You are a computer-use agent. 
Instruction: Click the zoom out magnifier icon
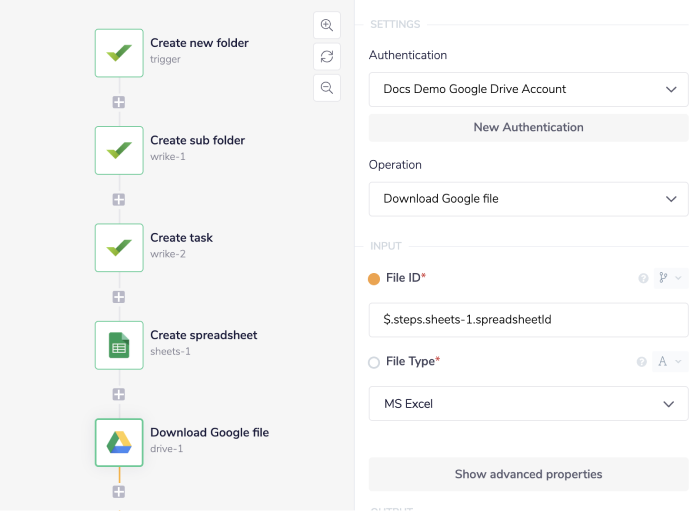(x=327, y=88)
